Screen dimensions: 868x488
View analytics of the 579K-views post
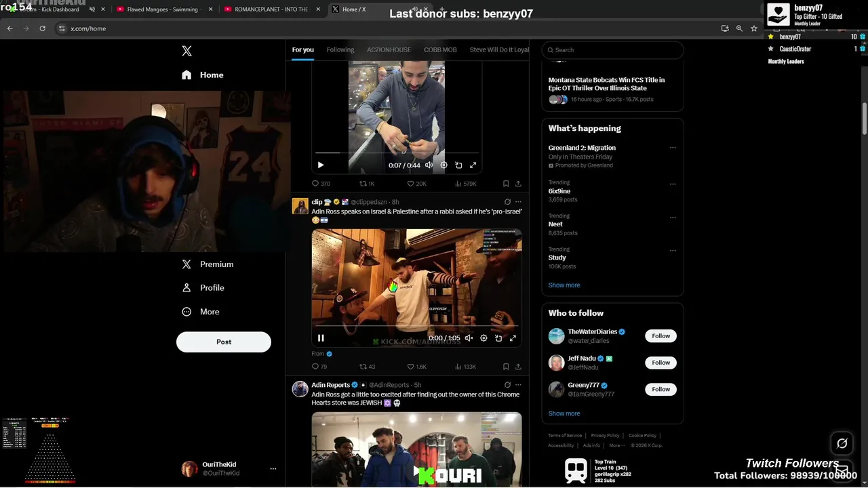click(x=465, y=184)
